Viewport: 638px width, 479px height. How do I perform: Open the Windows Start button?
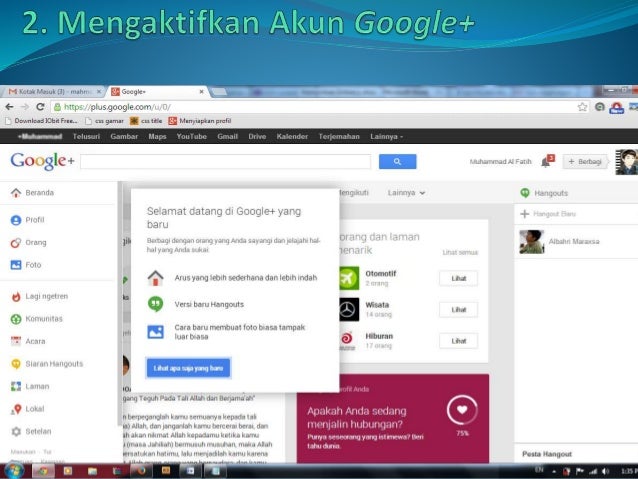coord(14,471)
